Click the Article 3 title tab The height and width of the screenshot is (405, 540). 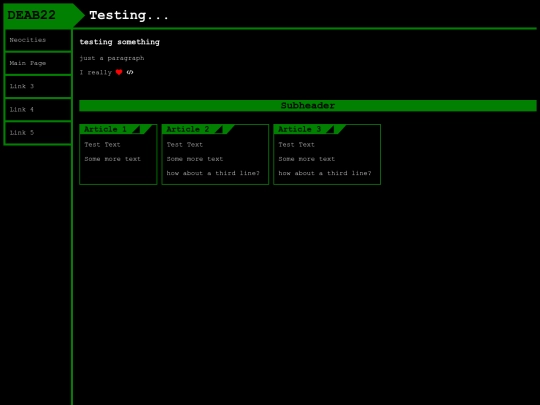310,129
